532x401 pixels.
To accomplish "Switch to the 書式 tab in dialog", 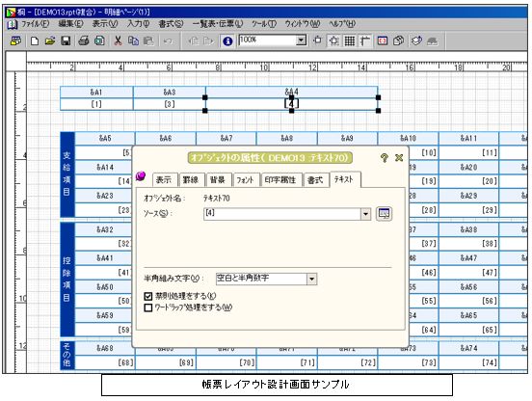I will [x=315, y=180].
